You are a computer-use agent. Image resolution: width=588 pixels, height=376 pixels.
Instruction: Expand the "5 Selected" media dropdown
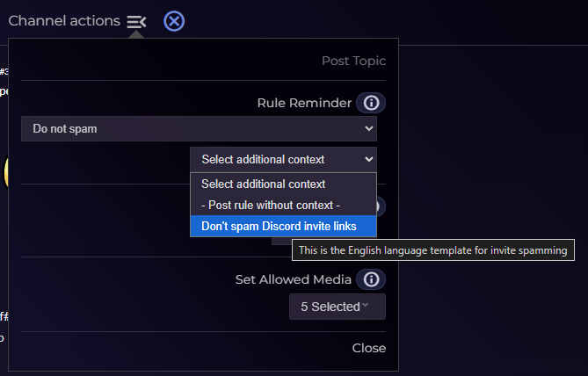tap(337, 307)
